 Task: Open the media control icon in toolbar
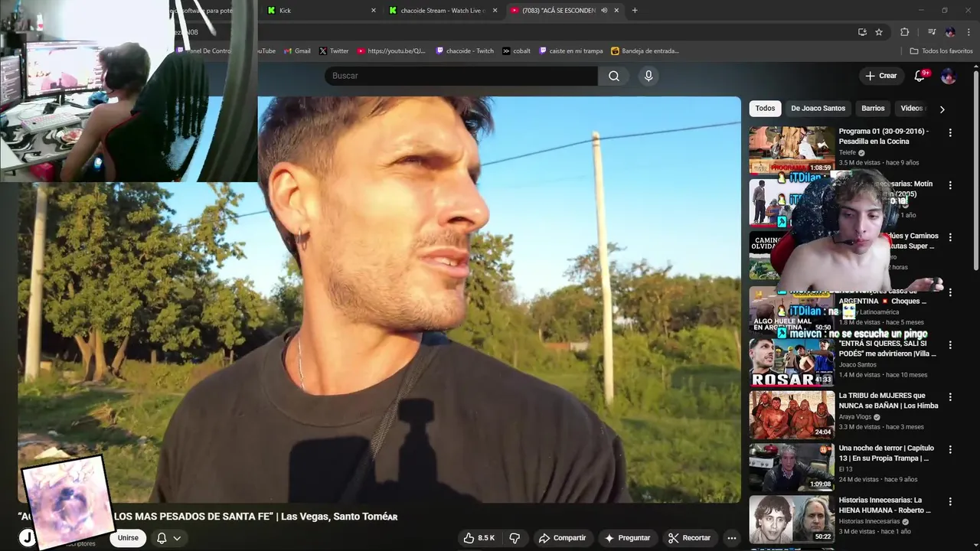pos(932,32)
